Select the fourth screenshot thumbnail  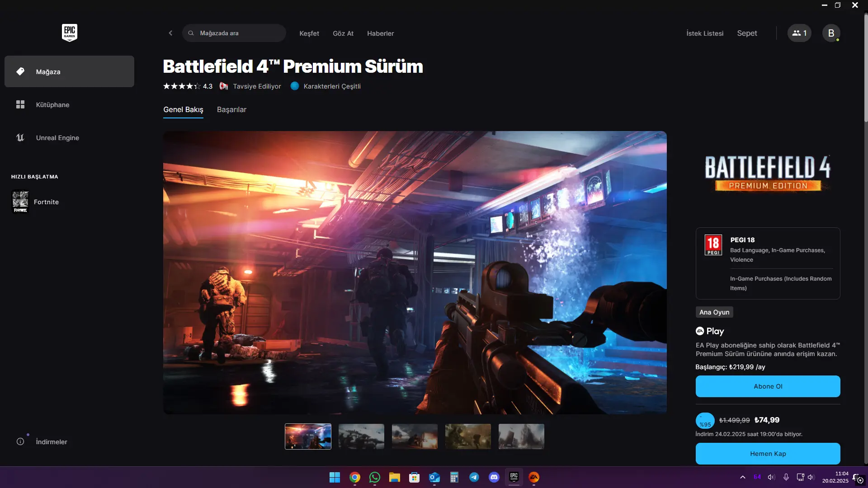468,436
